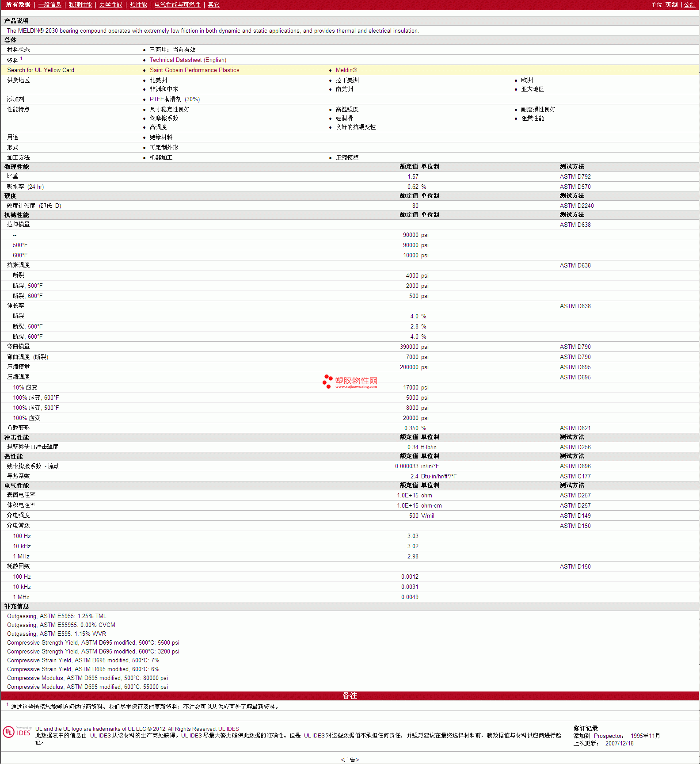
Task: Click the 备注 section header bar
Action: [x=350, y=695]
